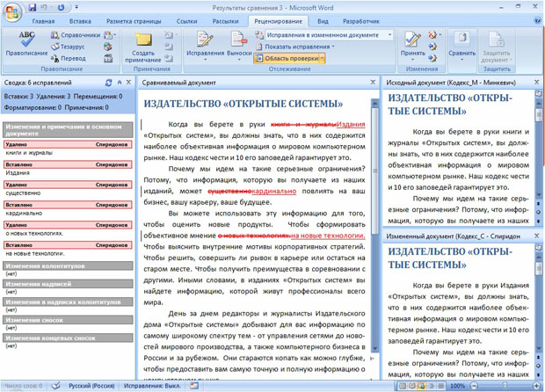This screenshot has height=392, width=545.
Task: Open the Рассылки tab
Action: coord(225,21)
